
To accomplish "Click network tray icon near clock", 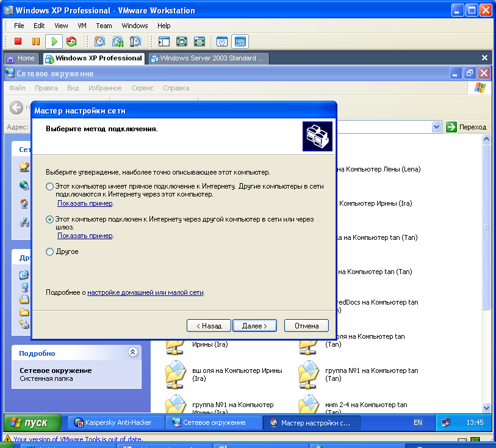I will pyautogui.click(x=446, y=422).
